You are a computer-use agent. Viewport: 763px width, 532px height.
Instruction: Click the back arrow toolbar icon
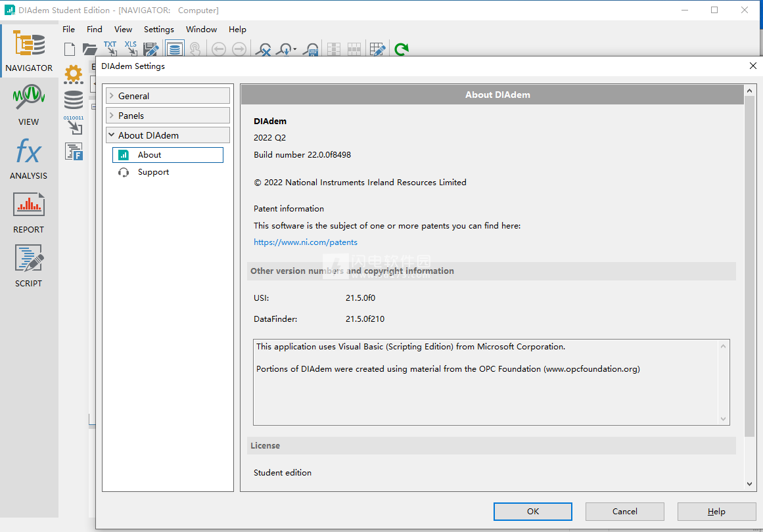click(x=219, y=49)
